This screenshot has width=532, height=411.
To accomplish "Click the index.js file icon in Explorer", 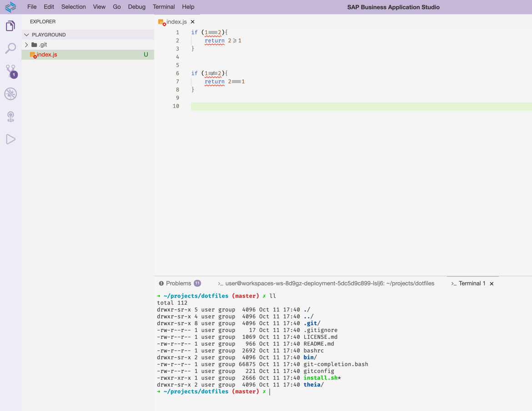I will point(33,55).
